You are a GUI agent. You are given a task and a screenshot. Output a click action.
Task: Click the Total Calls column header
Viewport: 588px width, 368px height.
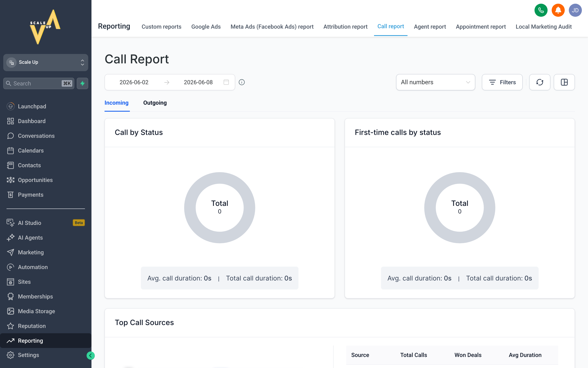(x=414, y=355)
